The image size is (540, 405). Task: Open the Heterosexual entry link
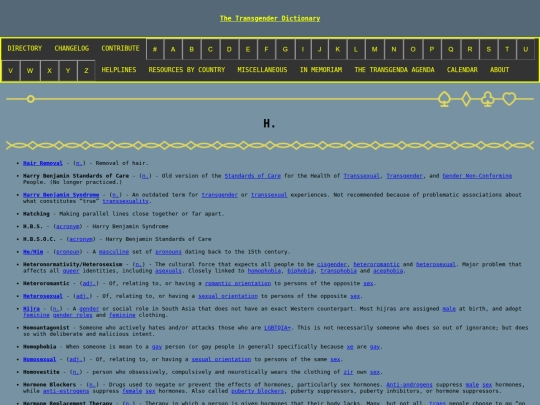coord(43,296)
